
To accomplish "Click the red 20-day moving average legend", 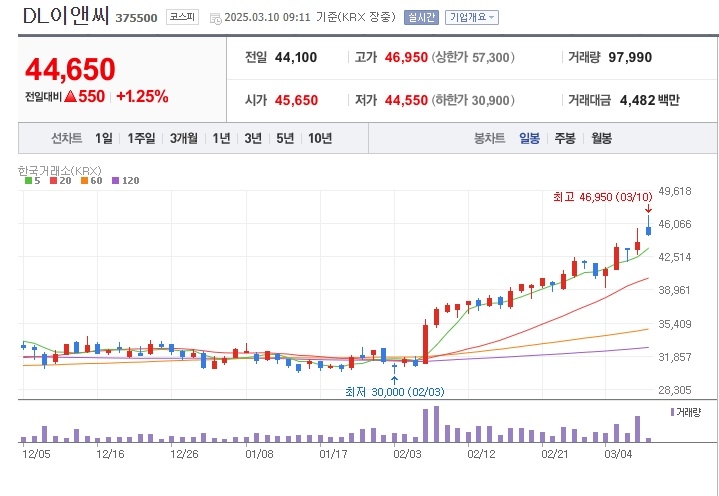I will click(61, 181).
